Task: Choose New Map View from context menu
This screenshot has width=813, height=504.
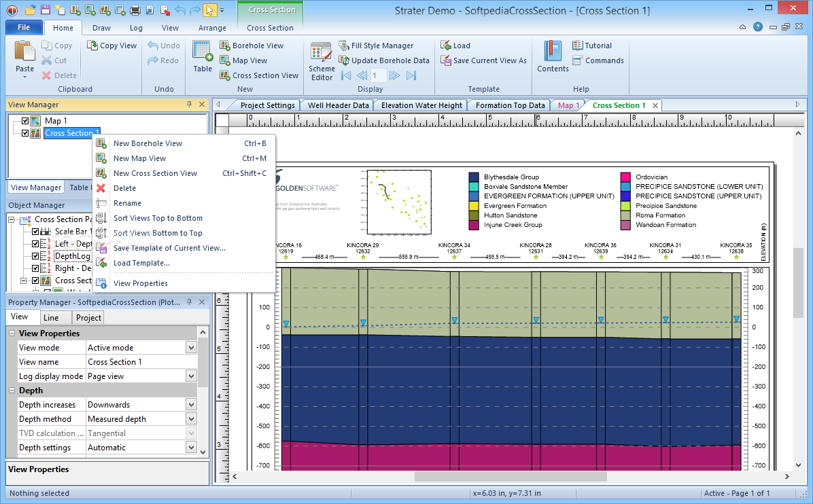Action: 184,158
